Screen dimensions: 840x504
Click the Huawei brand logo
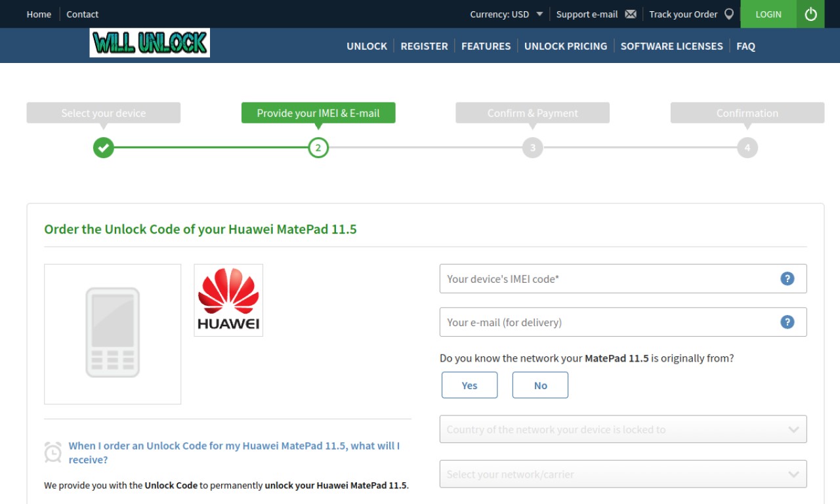pyautogui.click(x=228, y=301)
